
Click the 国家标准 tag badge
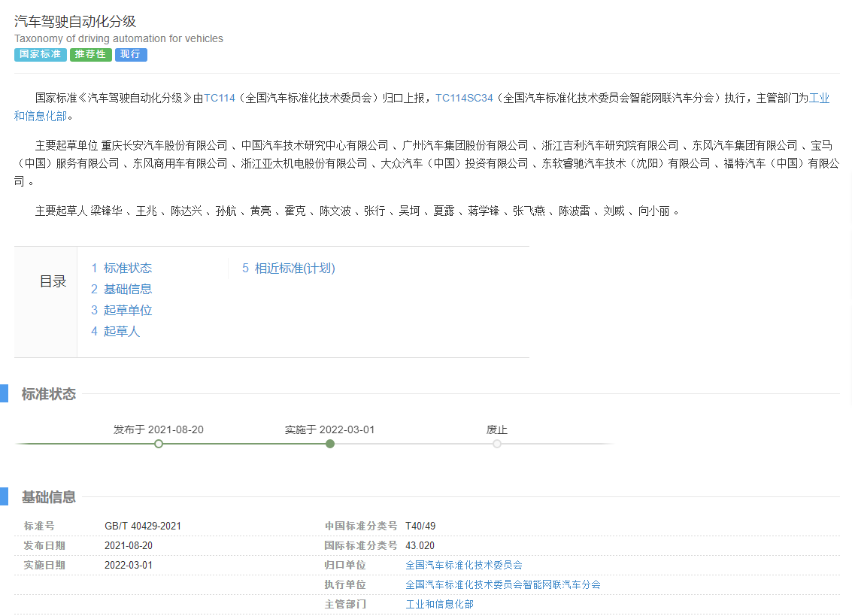(40, 55)
